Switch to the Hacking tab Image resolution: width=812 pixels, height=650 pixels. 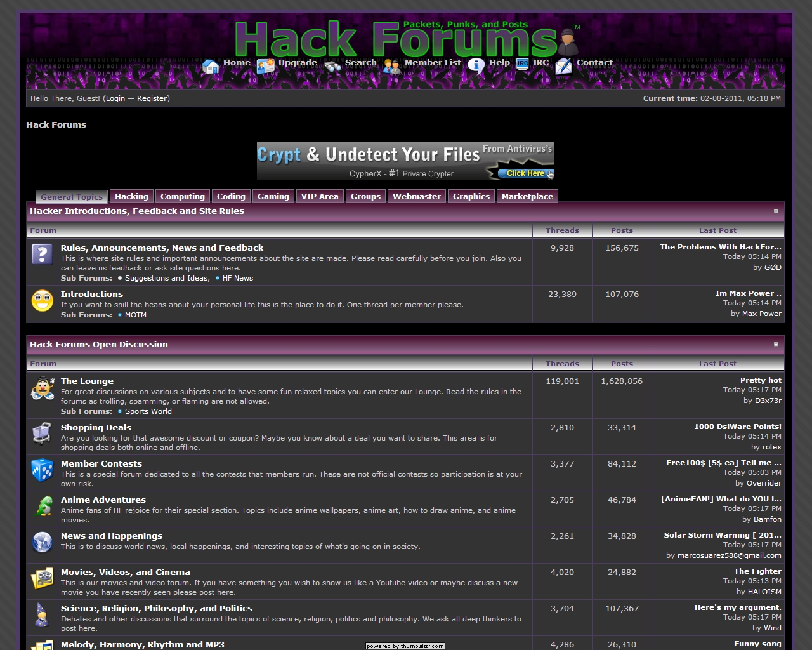pyautogui.click(x=131, y=196)
